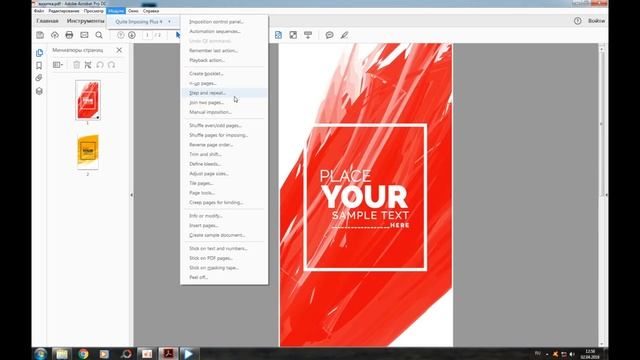Viewport: 640px width, 360px height.
Task: Click the Help question mark icon
Action: pos(578,21)
